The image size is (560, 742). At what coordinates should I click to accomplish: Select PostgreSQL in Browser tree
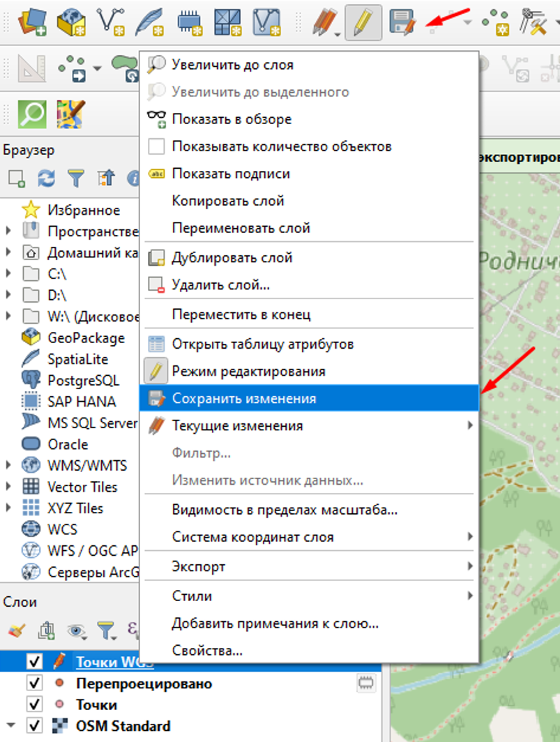pyautogui.click(x=82, y=381)
